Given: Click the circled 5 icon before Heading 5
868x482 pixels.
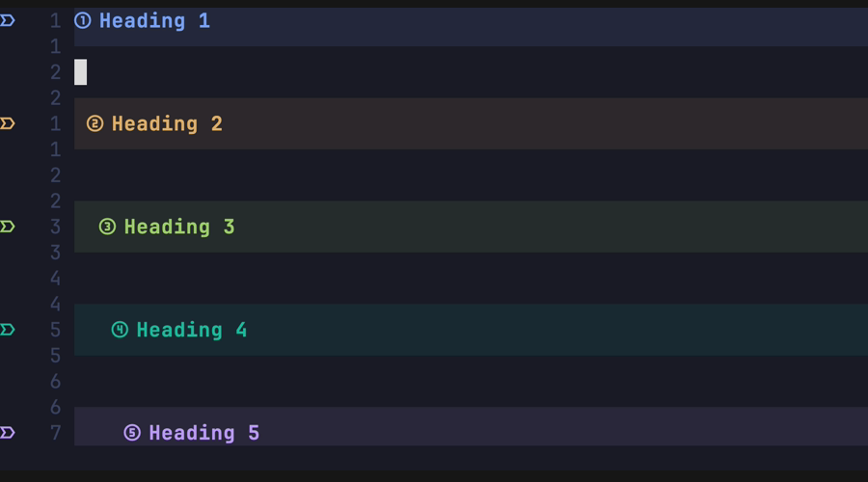Looking at the screenshot, I should coord(132,433).
